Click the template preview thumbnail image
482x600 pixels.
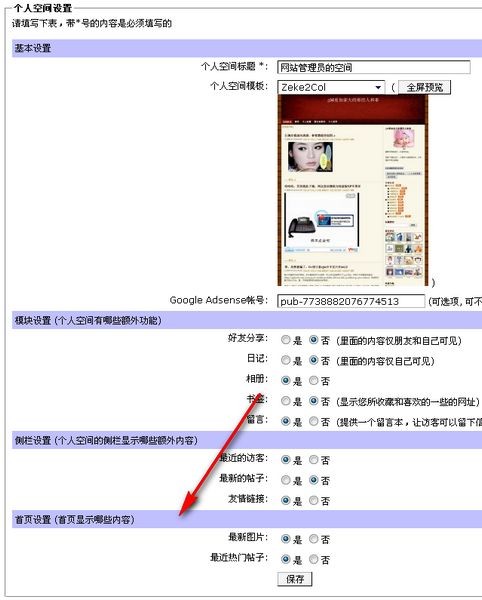pyautogui.click(x=353, y=190)
